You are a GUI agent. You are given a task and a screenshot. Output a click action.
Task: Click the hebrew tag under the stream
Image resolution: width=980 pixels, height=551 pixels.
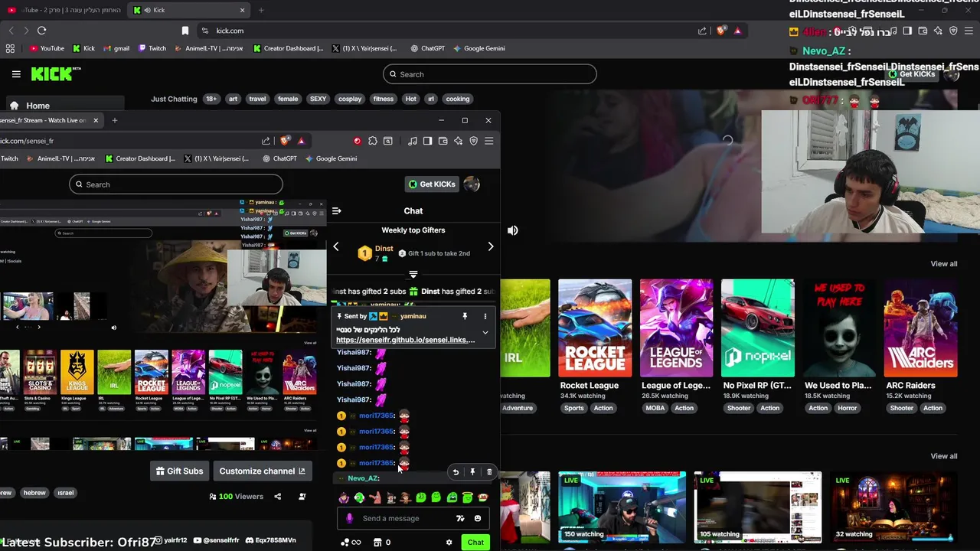[34, 493]
